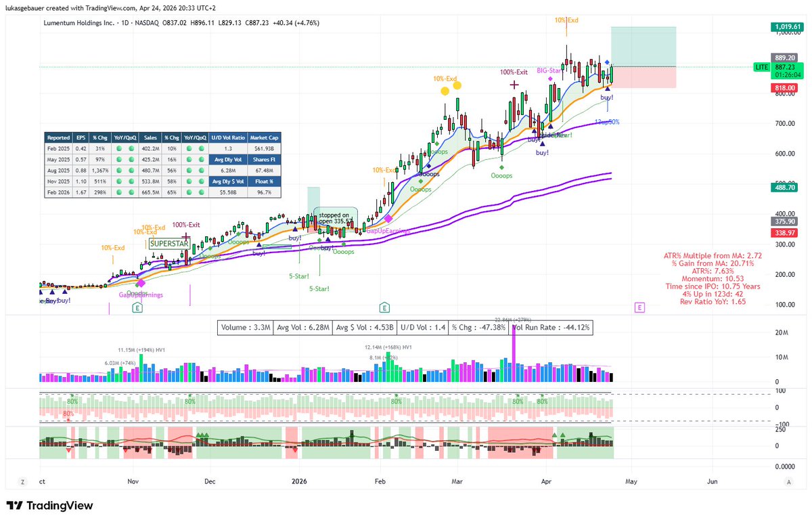Click the green 488.70 price label
Screen dimensions: 812x522
(x=784, y=188)
